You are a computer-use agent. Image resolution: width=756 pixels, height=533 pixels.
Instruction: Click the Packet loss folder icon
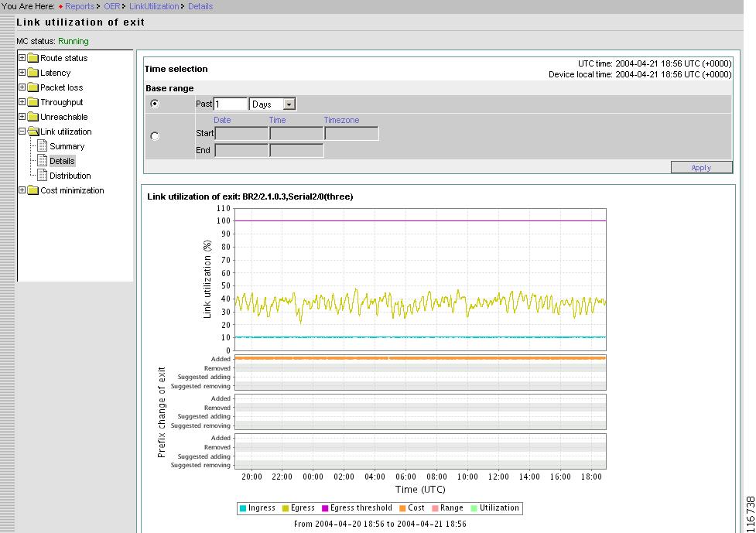33,87
